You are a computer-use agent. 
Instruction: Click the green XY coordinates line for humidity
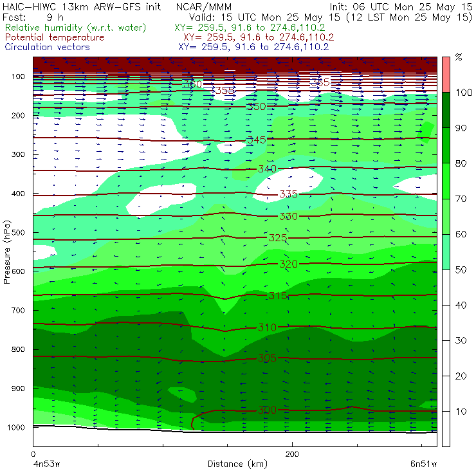(250, 28)
